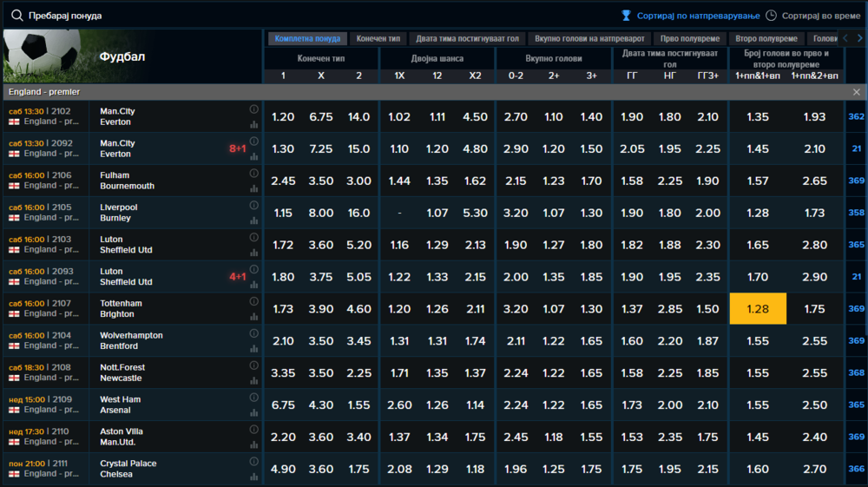
Task: Open info icon for Fulham Bournemouth match
Action: 253,174
